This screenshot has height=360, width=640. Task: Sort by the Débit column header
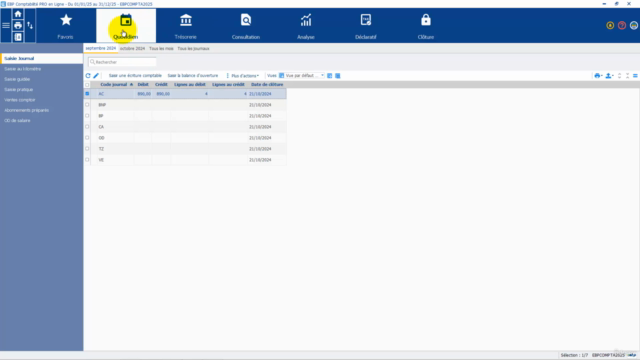pyautogui.click(x=143, y=84)
